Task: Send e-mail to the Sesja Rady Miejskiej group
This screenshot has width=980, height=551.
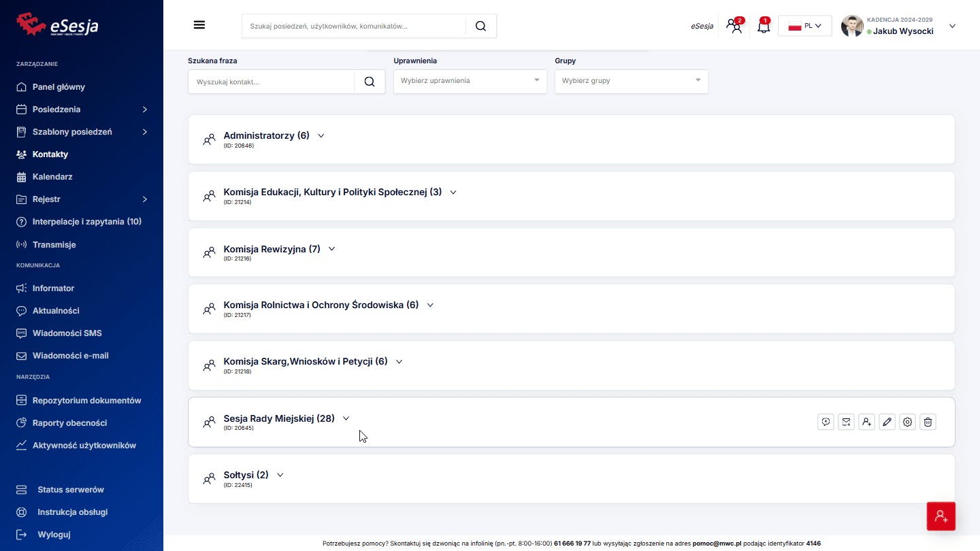Action: [846, 422]
